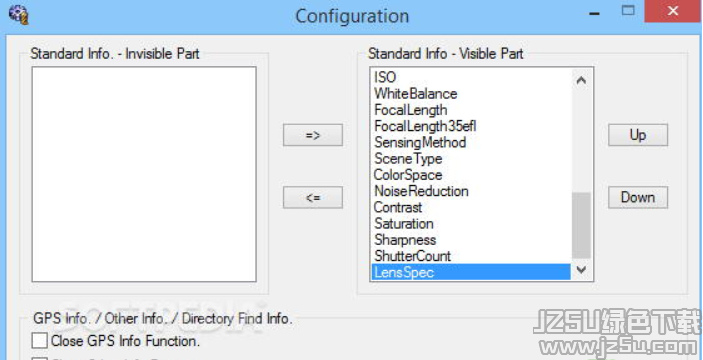This screenshot has height=360, width=703.
Task: Enable Close GPS Info Function checkbox
Action: [39, 341]
